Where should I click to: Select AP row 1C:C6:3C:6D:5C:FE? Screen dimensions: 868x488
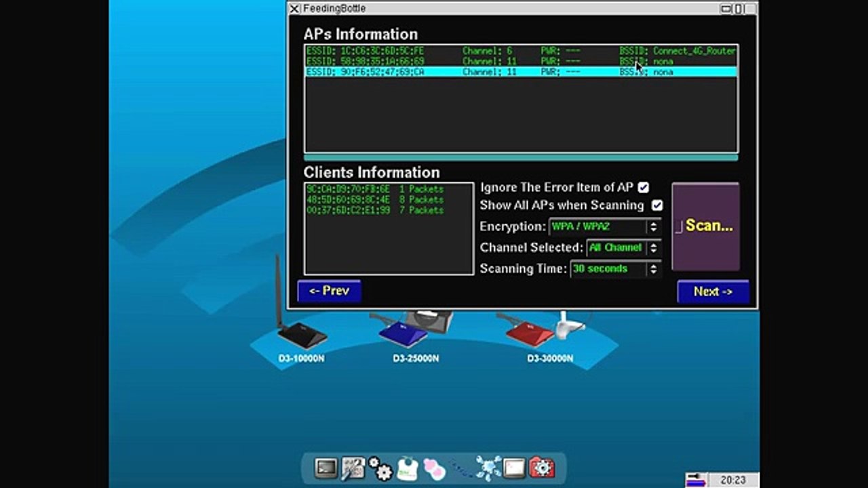coord(521,51)
